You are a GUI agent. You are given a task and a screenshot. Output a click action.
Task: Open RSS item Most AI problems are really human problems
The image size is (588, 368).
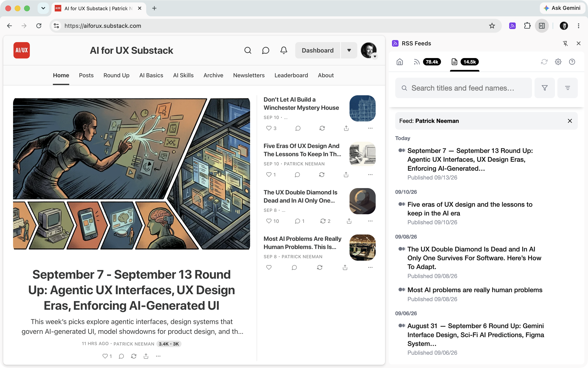pyautogui.click(x=475, y=290)
